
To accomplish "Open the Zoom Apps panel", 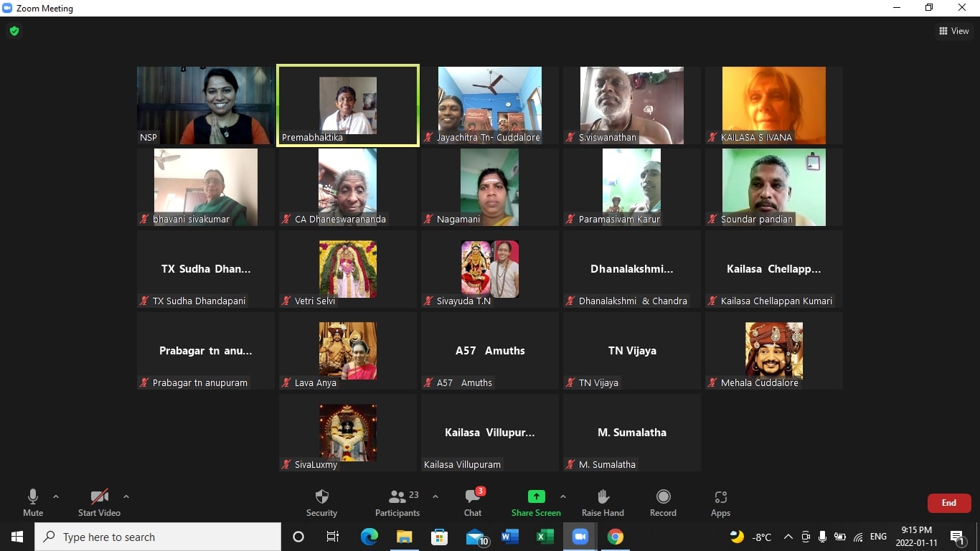I will (x=720, y=502).
